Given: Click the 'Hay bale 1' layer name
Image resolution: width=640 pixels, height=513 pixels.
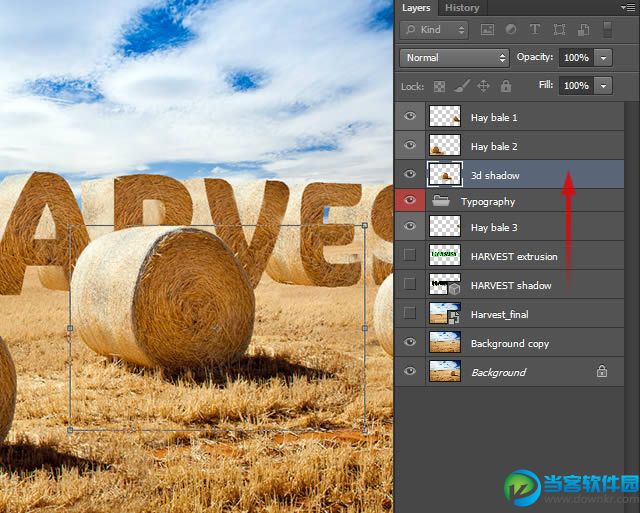Looking at the screenshot, I should [x=494, y=118].
